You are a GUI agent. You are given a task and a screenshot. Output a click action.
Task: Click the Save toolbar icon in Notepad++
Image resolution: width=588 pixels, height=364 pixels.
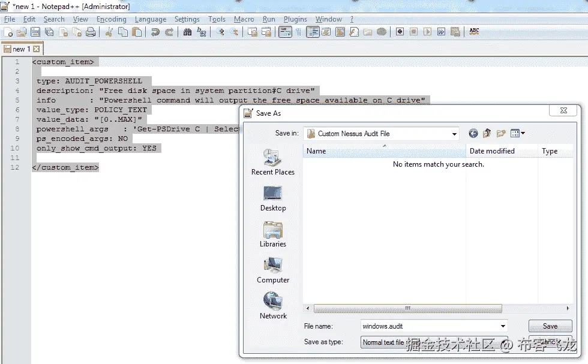(x=35, y=32)
